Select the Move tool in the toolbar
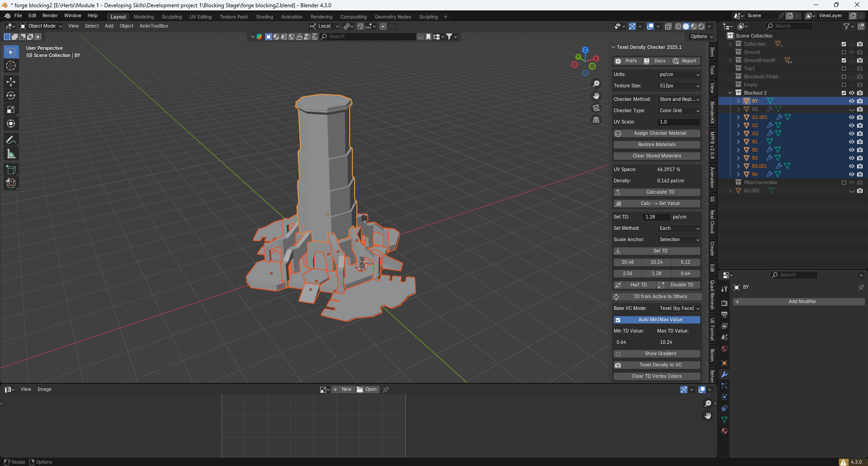The height and width of the screenshot is (466, 868). point(11,81)
